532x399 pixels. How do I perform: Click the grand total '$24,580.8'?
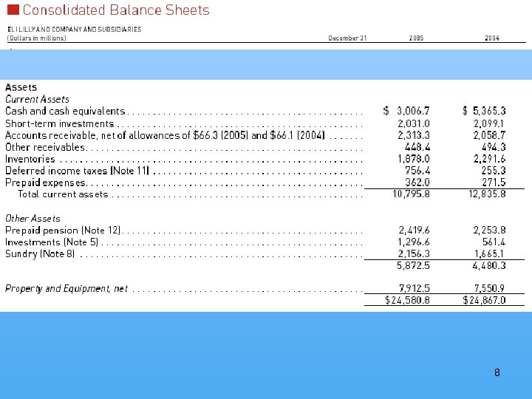pos(407,300)
